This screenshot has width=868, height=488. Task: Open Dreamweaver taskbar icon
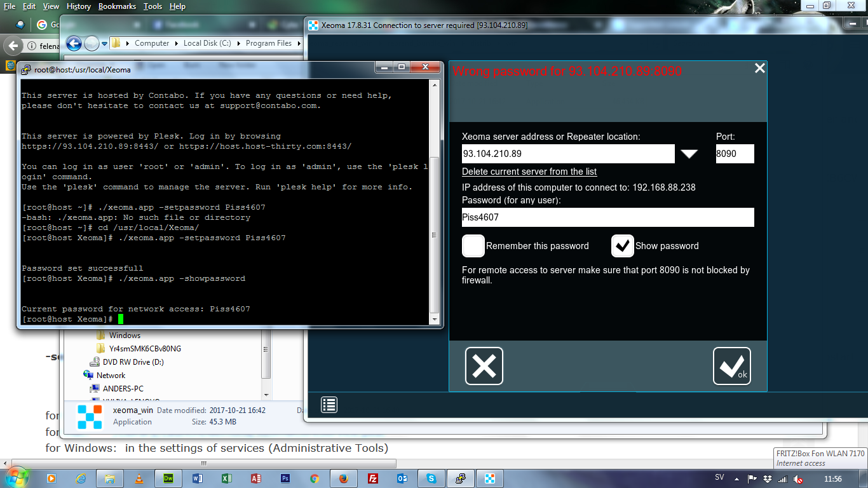pos(168,478)
